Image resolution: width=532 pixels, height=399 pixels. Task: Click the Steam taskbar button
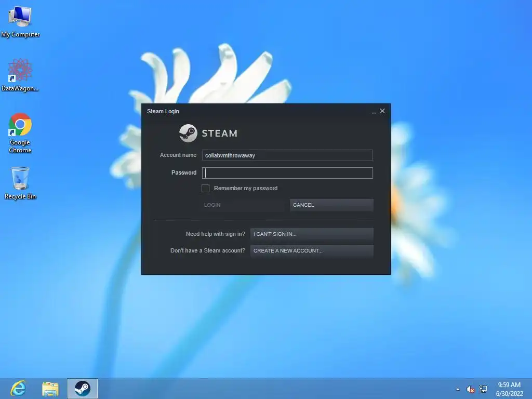tap(83, 389)
